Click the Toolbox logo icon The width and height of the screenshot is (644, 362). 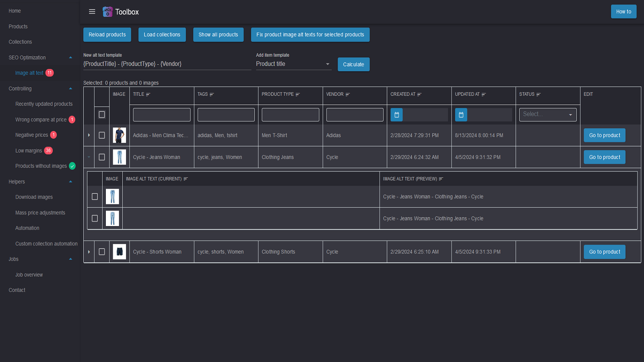pyautogui.click(x=107, y=12)
